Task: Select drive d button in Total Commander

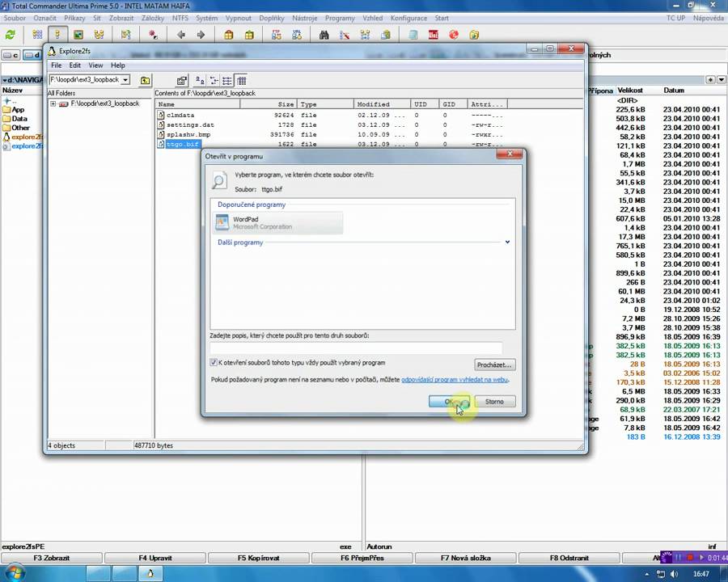Action: click(32, 55)
